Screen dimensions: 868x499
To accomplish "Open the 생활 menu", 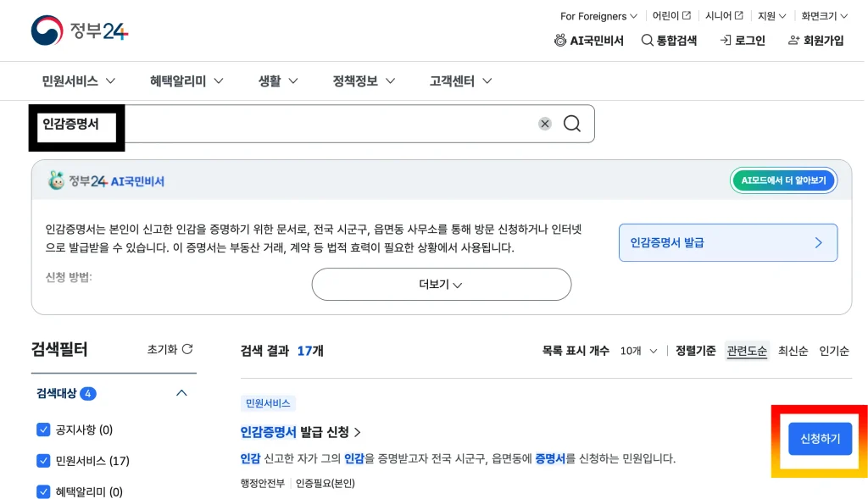I will coord(278,80).
